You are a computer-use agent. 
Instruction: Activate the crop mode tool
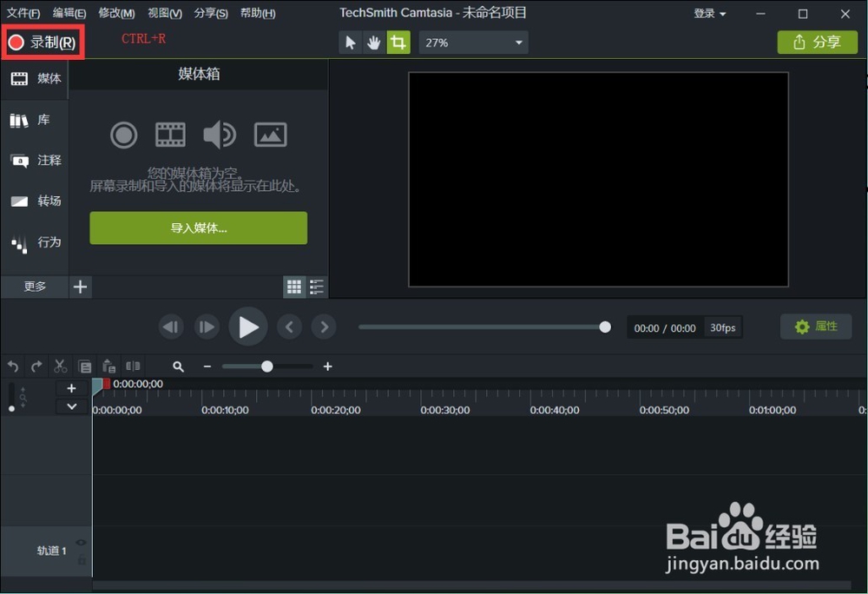coord(398,43)
